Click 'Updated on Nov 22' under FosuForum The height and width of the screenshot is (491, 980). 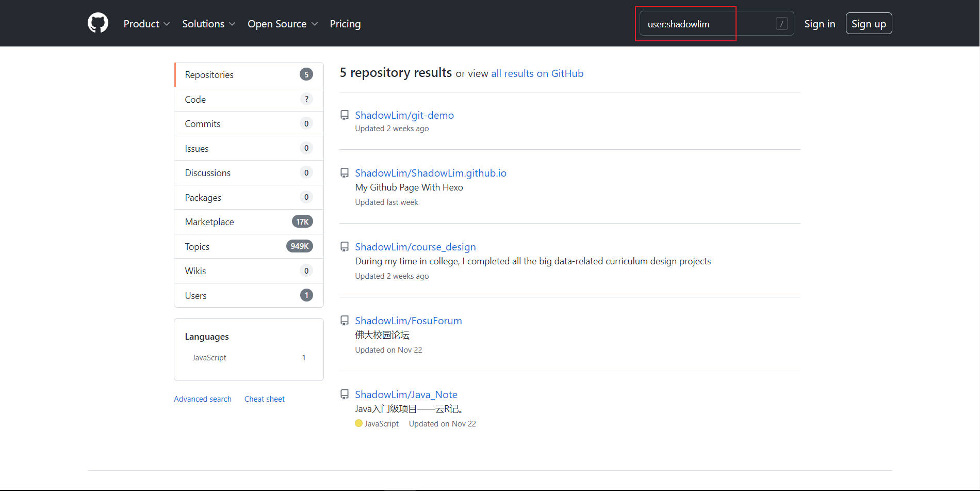coord(388,350)
